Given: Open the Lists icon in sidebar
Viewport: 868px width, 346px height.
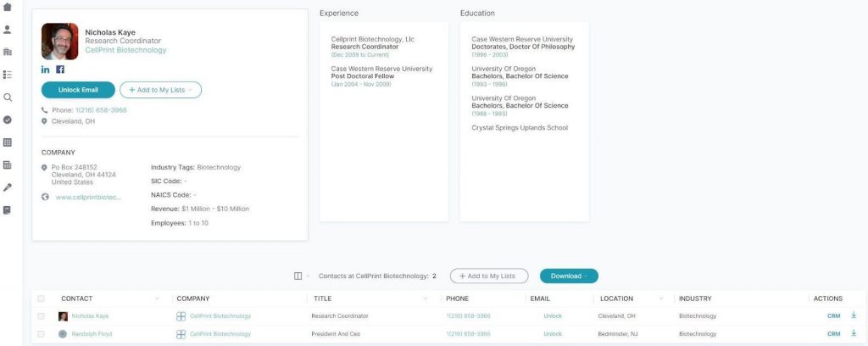Looking at the screenshot, I should pos(7,74).
